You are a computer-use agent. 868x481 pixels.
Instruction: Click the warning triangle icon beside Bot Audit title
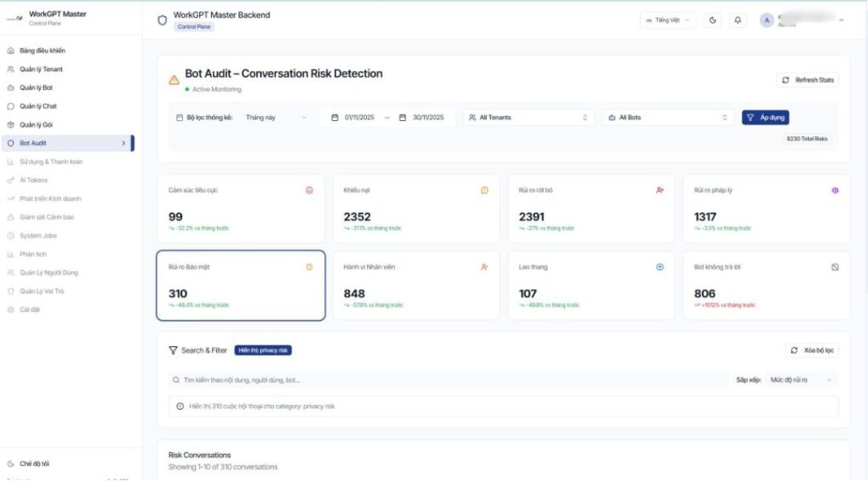tap(174, 80)
